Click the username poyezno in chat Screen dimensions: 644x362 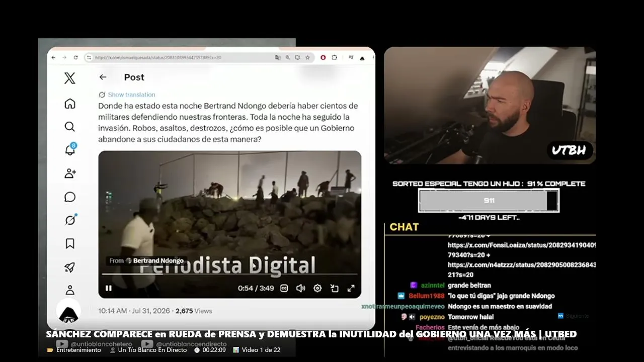(432, 317)
